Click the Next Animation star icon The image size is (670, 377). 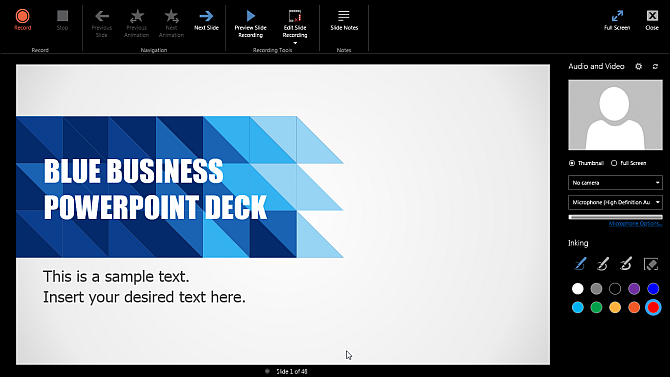pyautogui.click(x=171, y=16)
